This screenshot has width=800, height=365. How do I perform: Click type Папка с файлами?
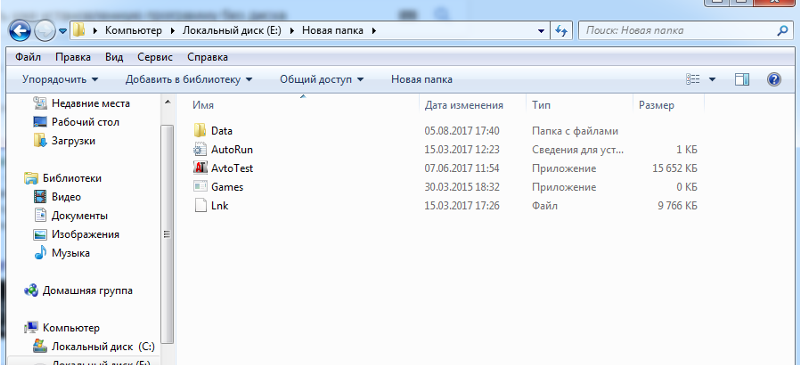[x=575, y=131]
